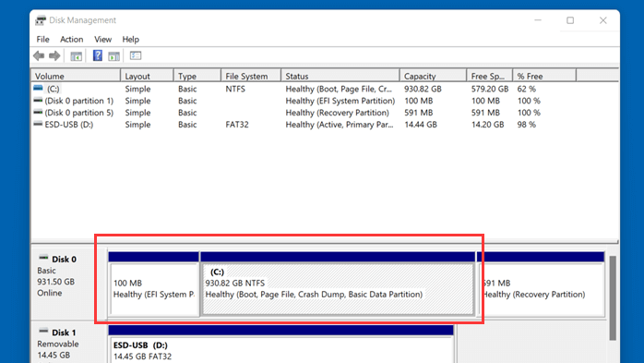
Task: Click the Settings list toolbar icon
Action: click(136, 55)
